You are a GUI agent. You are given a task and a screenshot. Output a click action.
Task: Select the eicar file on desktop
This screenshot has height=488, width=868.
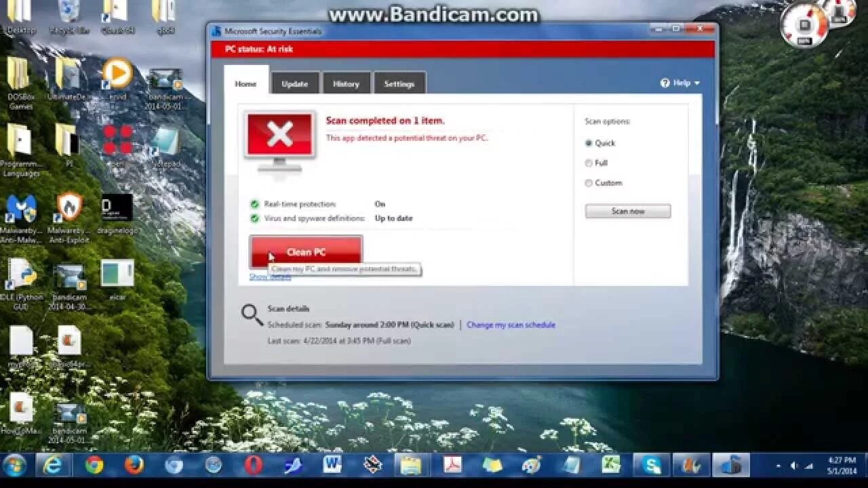(117, 279)
